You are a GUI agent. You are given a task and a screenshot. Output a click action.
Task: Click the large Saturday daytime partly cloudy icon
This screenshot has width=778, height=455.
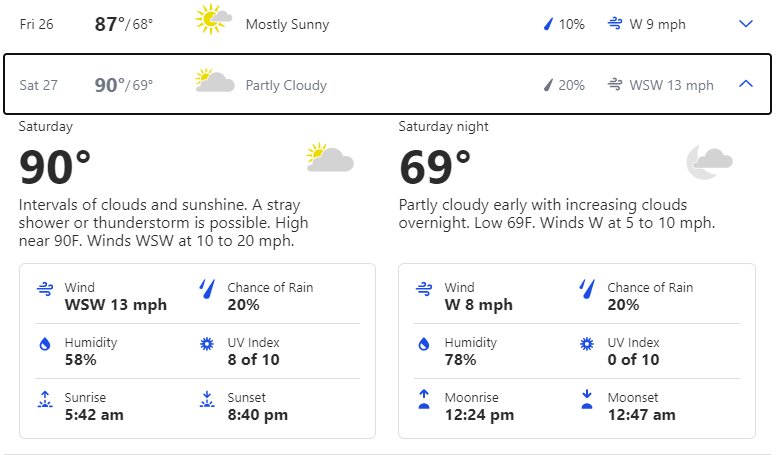(330, 158)
